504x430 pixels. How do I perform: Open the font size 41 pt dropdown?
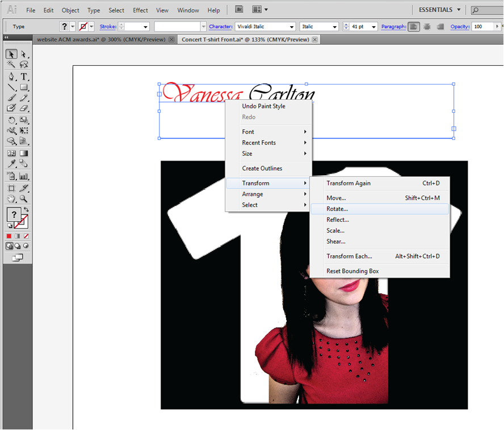point(374,27)
